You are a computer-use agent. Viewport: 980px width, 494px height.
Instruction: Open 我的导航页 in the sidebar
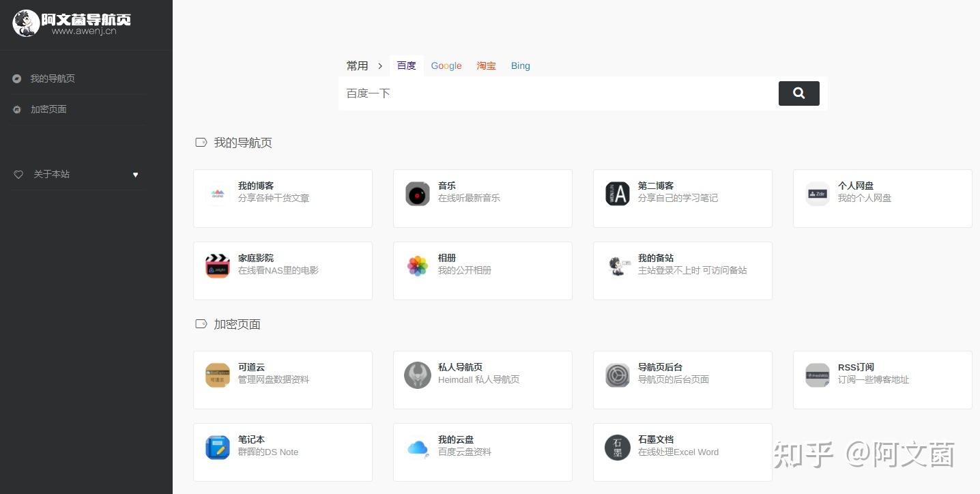tap(53, 78)
